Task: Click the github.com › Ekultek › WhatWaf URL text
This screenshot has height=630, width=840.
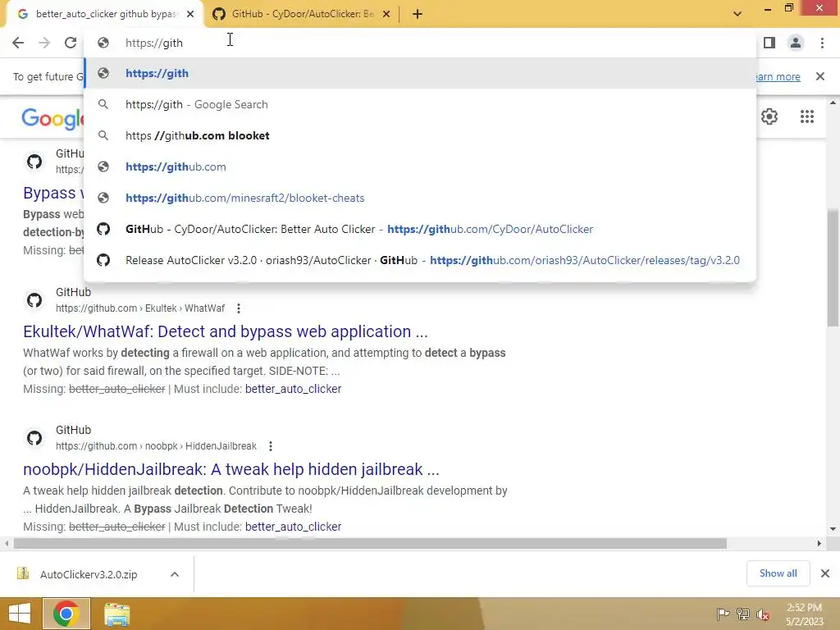Action: 140,308
